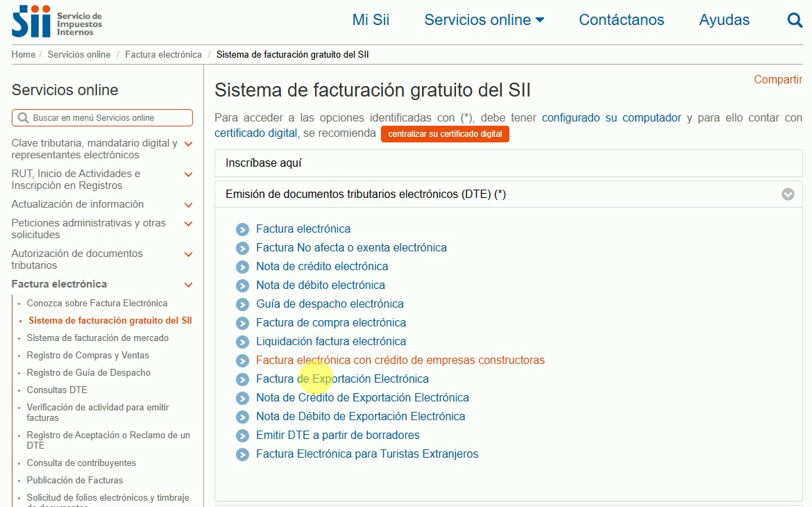Open Emitir DTE a partir de borradores link
The image size is (812, 507).
(338, 435)
